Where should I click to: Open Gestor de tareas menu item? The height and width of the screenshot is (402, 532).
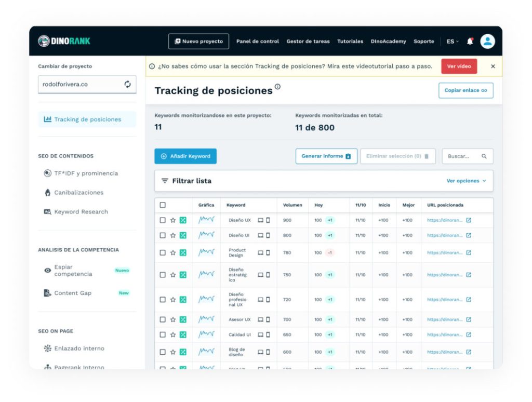tap(308, 42)
